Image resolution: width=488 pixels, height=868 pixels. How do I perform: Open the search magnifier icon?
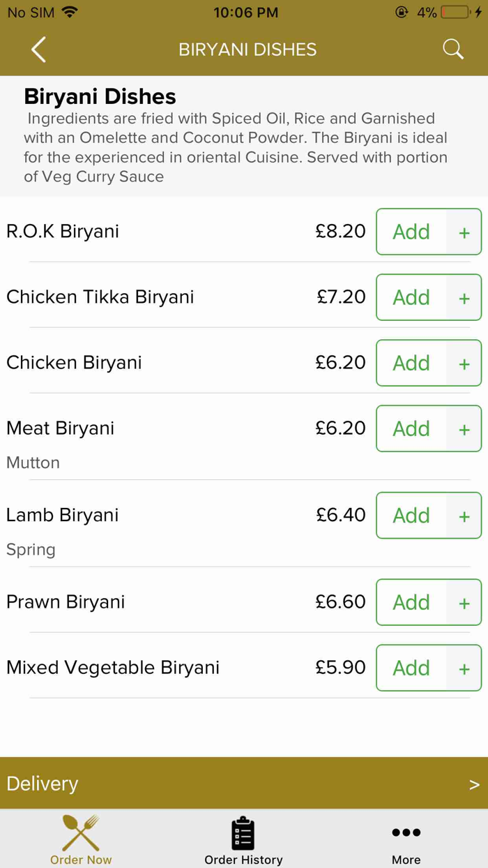[453, 49]
